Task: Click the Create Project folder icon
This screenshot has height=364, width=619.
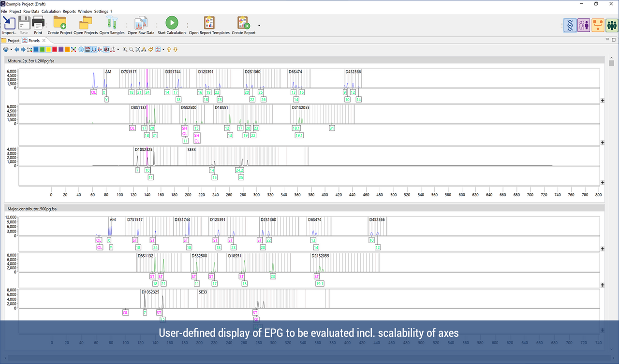Action: click(x=60, y=22)
